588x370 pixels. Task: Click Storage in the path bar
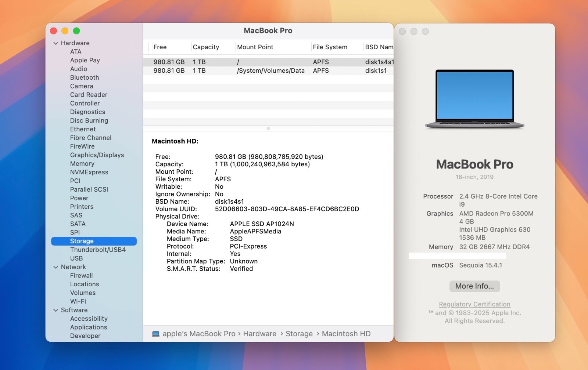[299, 334]
